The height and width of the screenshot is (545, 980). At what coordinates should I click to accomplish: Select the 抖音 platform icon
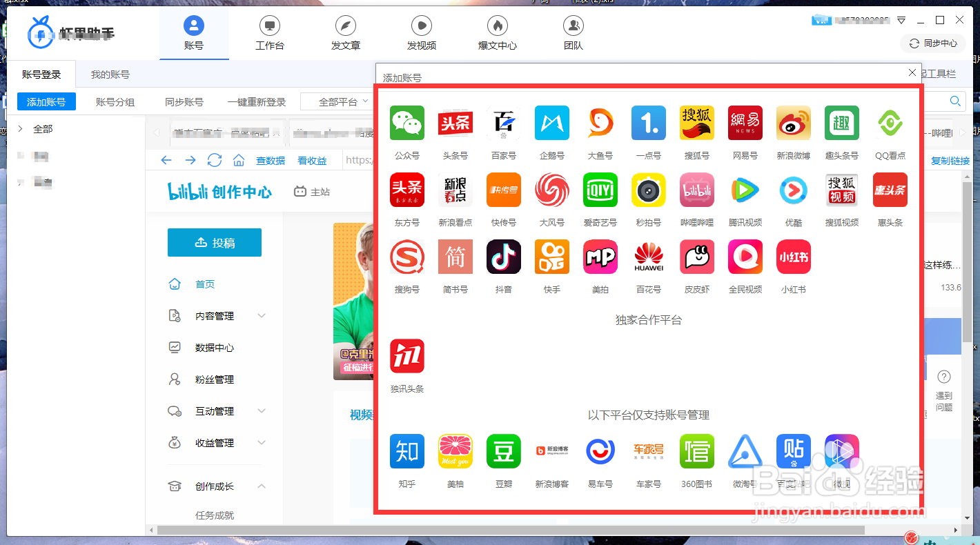[x=503, y=257]
